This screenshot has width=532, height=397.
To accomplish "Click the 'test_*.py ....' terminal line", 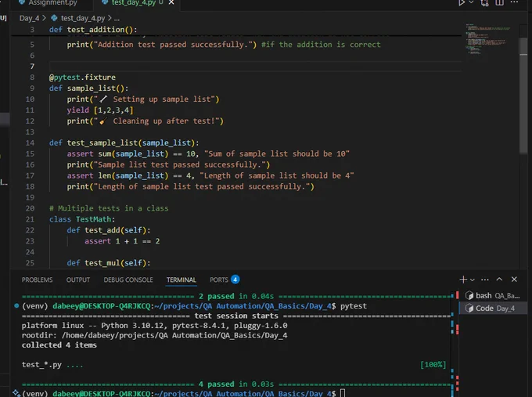I will point(52,365).
